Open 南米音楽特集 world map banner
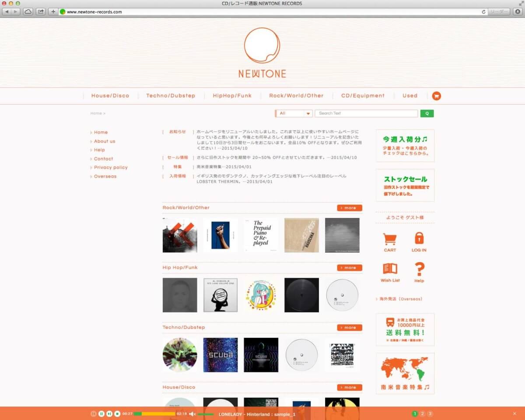Viewport: 525px width, 420px height. coord(405,374)
